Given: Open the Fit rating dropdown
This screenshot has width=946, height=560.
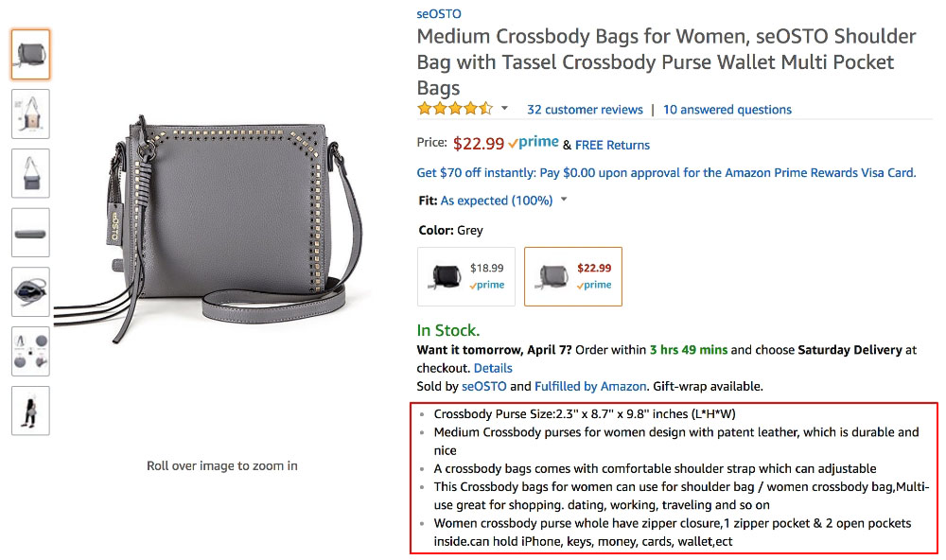Looking at the screenshot, I should 562,201.
